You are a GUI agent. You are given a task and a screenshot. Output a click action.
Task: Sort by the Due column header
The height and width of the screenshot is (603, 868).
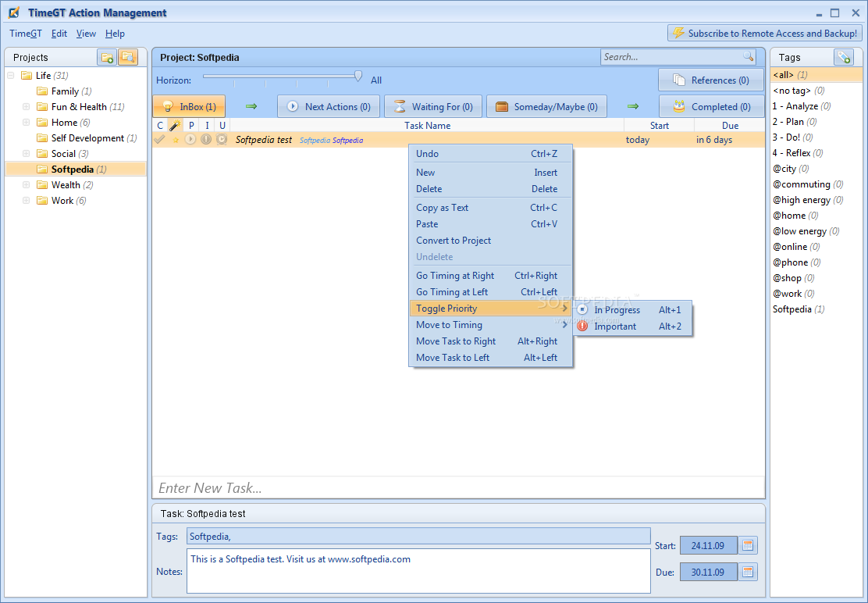click(x=730, y=126)
